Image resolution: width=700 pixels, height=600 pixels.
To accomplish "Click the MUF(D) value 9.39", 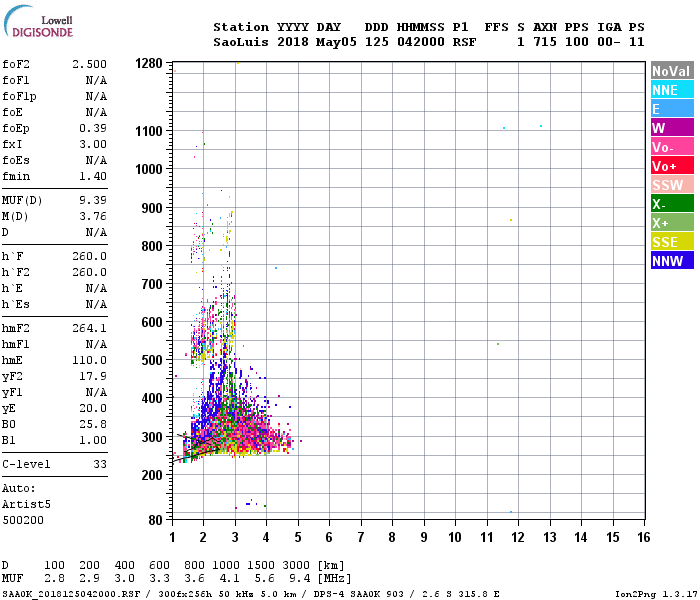I will [93, 200].
